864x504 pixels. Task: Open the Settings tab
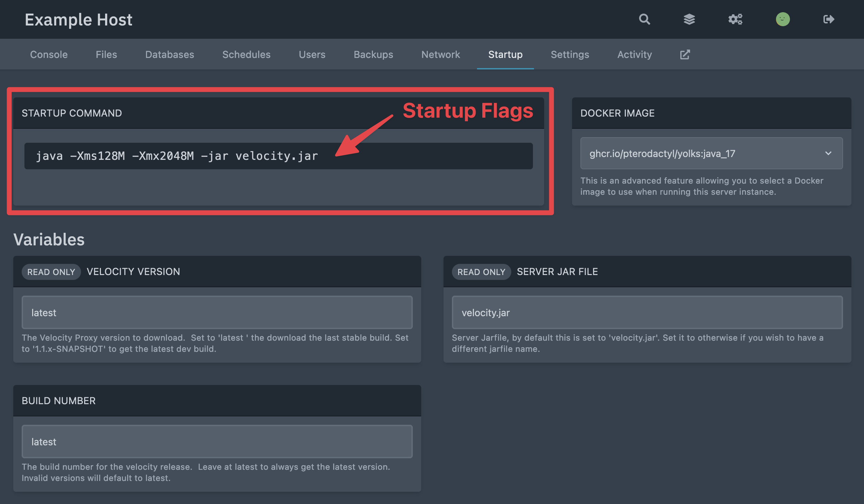(570, 54)
